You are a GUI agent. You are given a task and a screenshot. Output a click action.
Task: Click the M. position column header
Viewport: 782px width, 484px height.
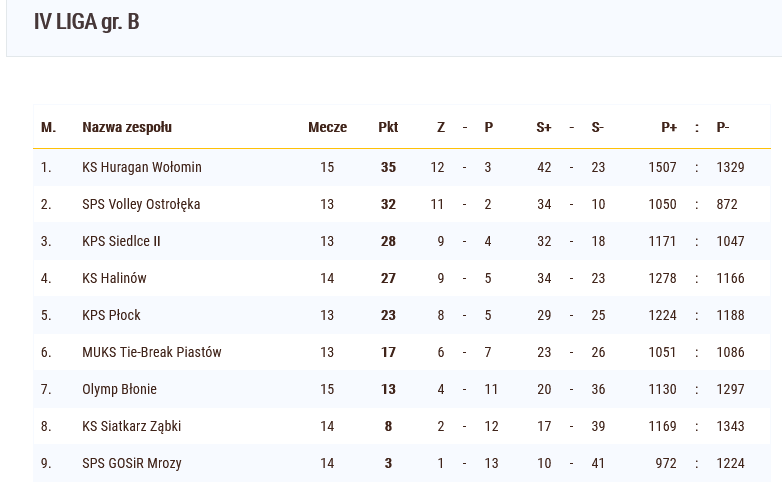48,127
